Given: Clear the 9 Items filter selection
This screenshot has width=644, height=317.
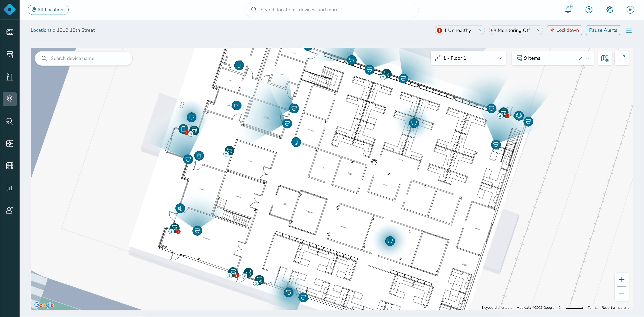Looking at the screenshot, I should (x=580, y=58).
